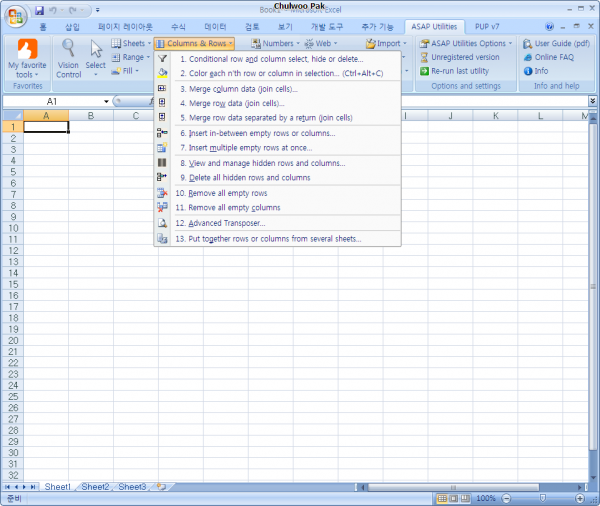Switch to the 삽입 ribbon tab
The image size is (600, 506).
tap(72, 26)
